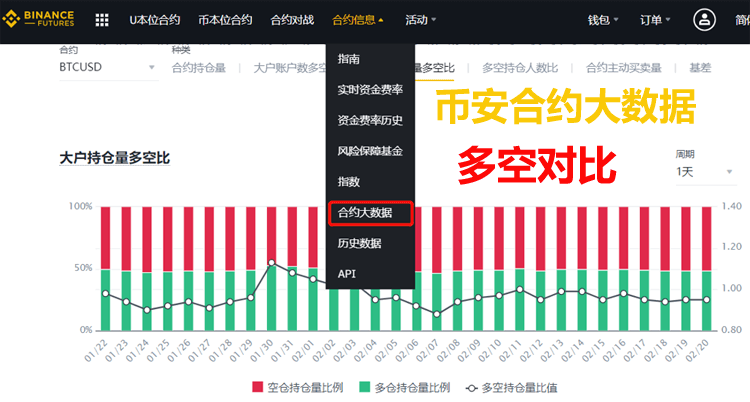Open 币本位合约 menu

225,20
